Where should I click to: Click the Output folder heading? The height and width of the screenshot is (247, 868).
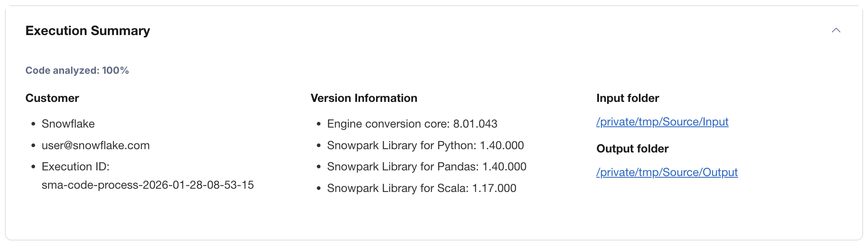[x=632, y=149]
